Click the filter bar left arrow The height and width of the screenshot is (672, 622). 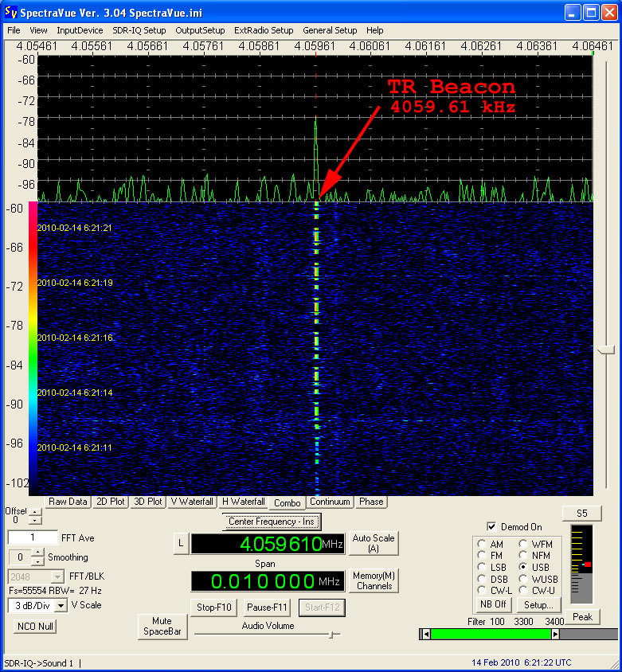click(425, 634)
